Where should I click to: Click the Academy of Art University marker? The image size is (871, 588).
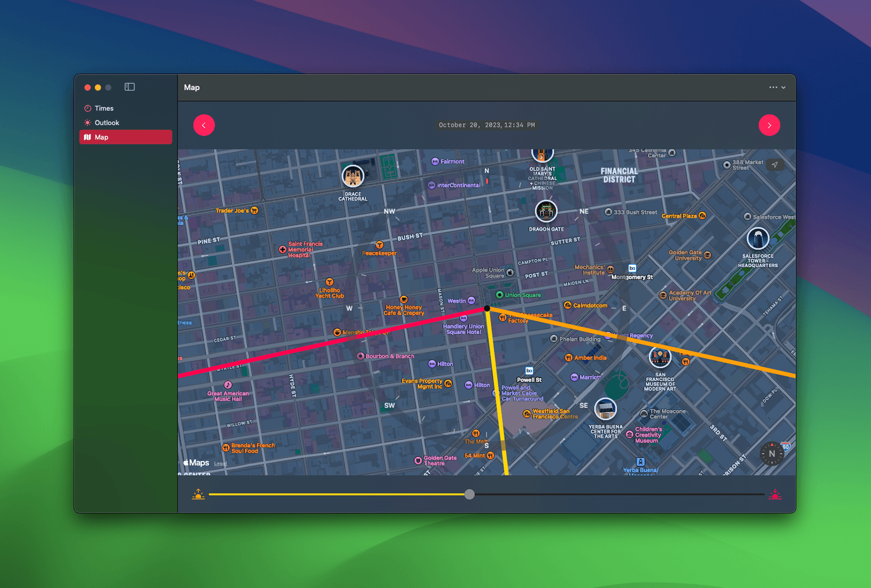[663, 295]
